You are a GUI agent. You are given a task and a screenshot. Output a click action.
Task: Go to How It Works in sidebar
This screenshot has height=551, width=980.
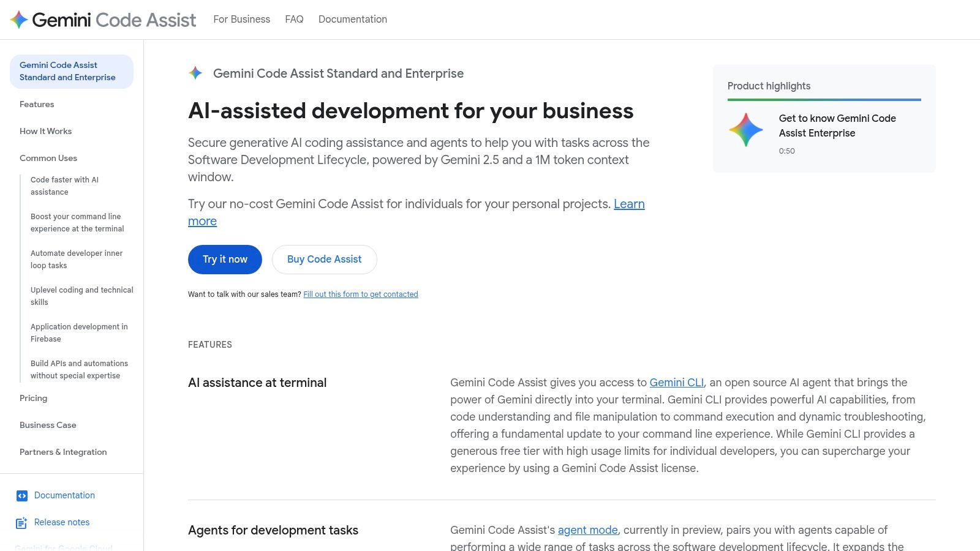pyautogui.click(x=45, y=132)
